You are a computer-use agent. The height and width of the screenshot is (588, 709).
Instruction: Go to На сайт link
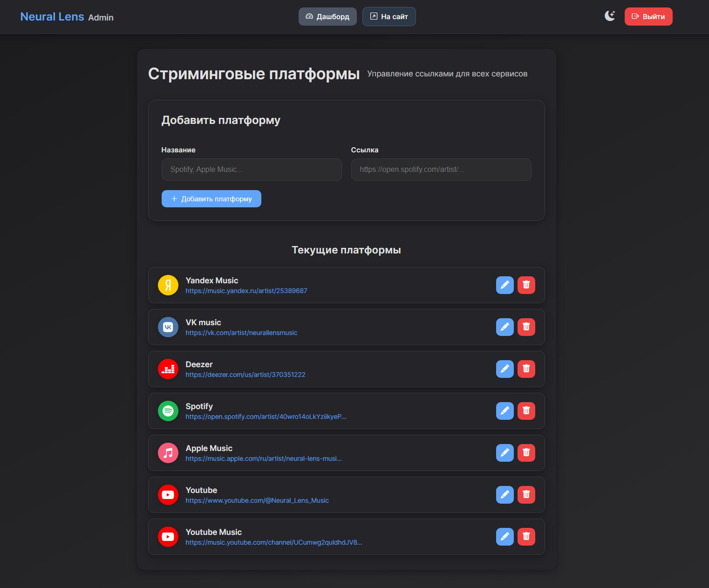coord(389,17)
